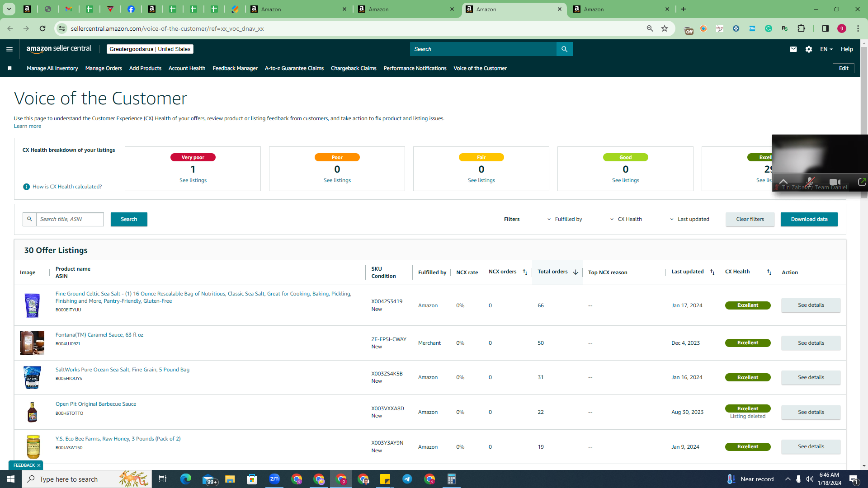Image resolution: width=868 pixels, height=488 pixels.
Task: Sort by CX Health arrows
Action: pos(769,272)
